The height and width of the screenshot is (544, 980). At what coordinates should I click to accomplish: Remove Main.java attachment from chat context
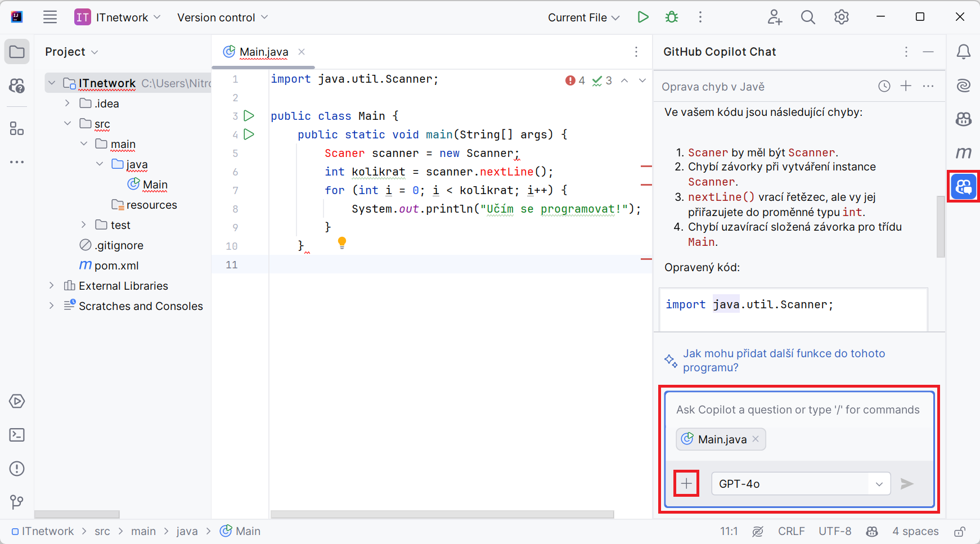point(756,439)
